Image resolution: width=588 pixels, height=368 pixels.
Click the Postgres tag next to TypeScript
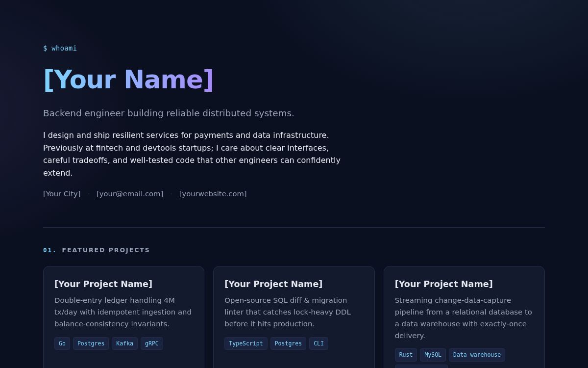click(288, 343)
